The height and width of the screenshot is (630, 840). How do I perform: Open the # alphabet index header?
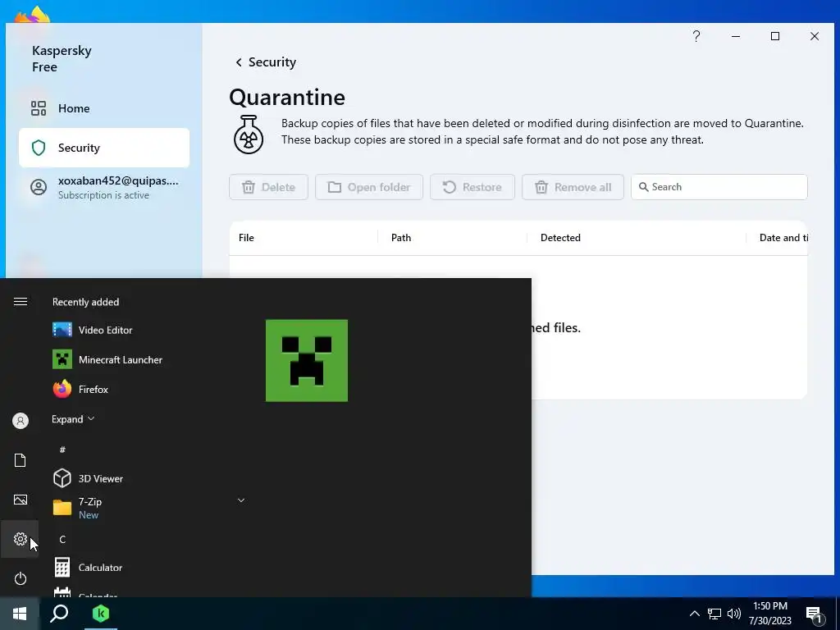[62, 450]
